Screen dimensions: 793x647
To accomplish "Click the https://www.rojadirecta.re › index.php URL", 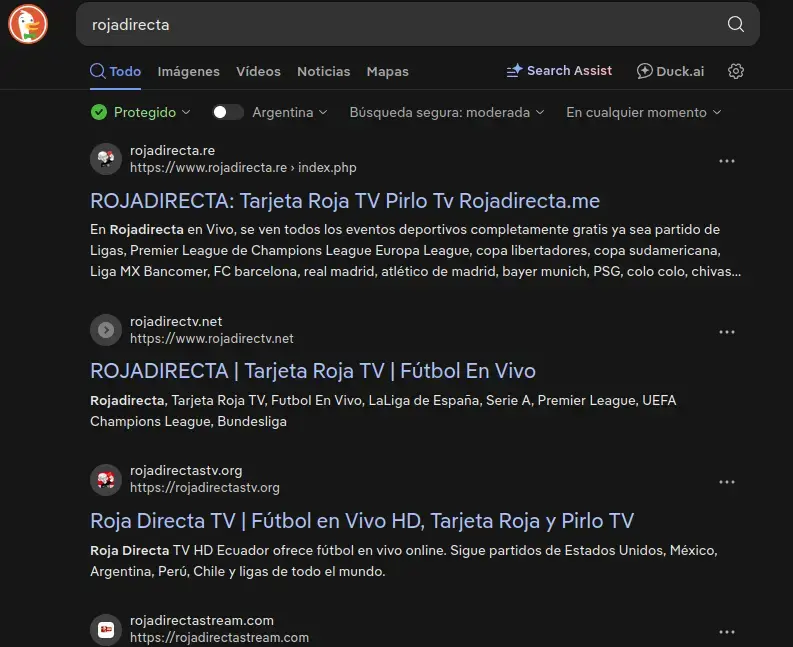I will [243, 167].
